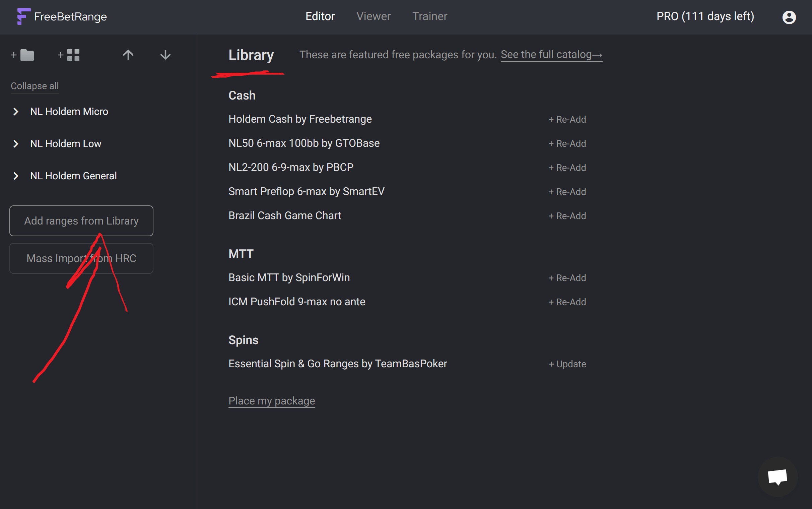This screenshot has height=509, width=812.
Task: Open the chat support bubble
Action: click(777, 477)
